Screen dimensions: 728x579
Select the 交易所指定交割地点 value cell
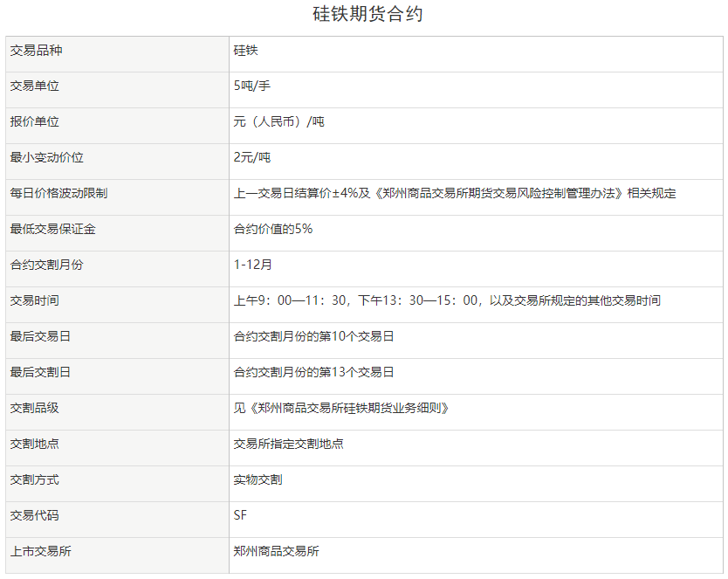[x=288, y=444]
